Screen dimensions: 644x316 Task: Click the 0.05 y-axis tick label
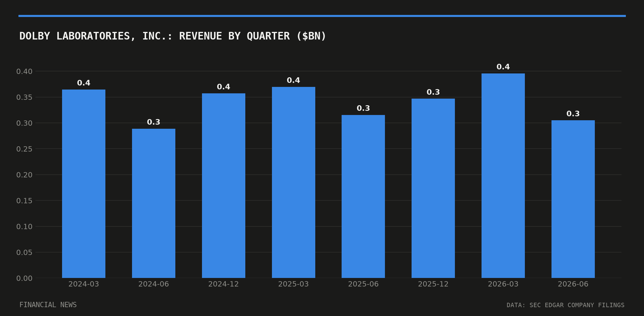(24, 252)
